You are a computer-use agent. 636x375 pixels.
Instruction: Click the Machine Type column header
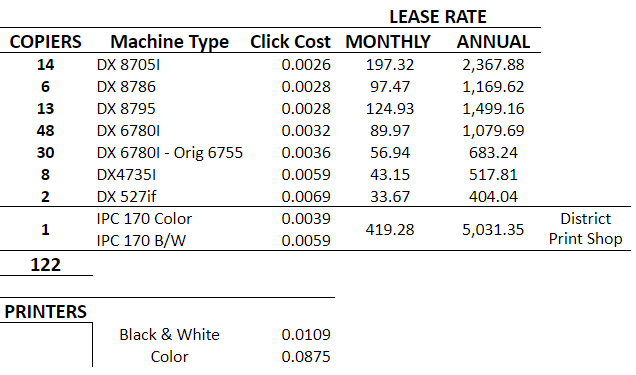pos(170,42)
